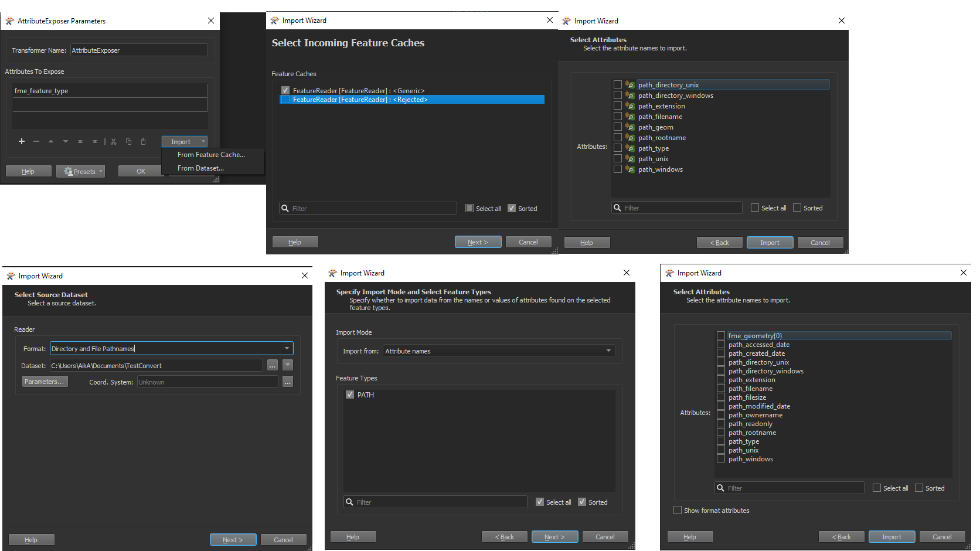Move selected attribute to top of list
The image size is (980, 551).
point(80,141)
